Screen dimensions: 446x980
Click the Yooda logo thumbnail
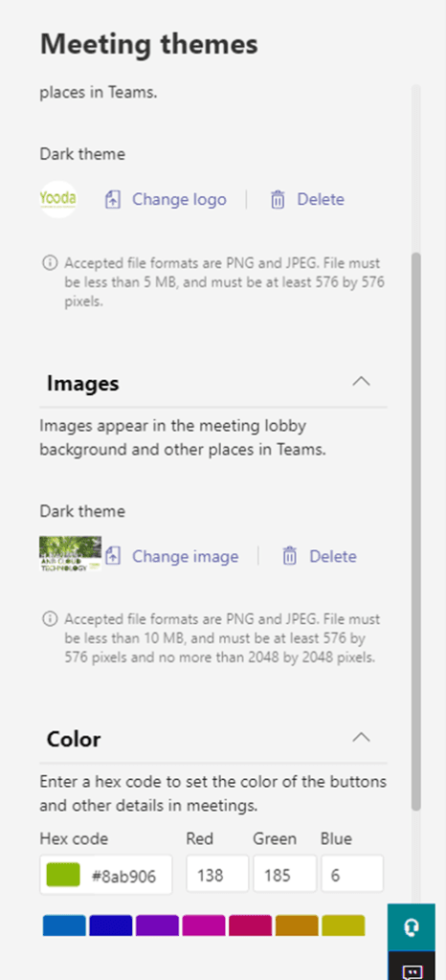click(x=58, y=199)
